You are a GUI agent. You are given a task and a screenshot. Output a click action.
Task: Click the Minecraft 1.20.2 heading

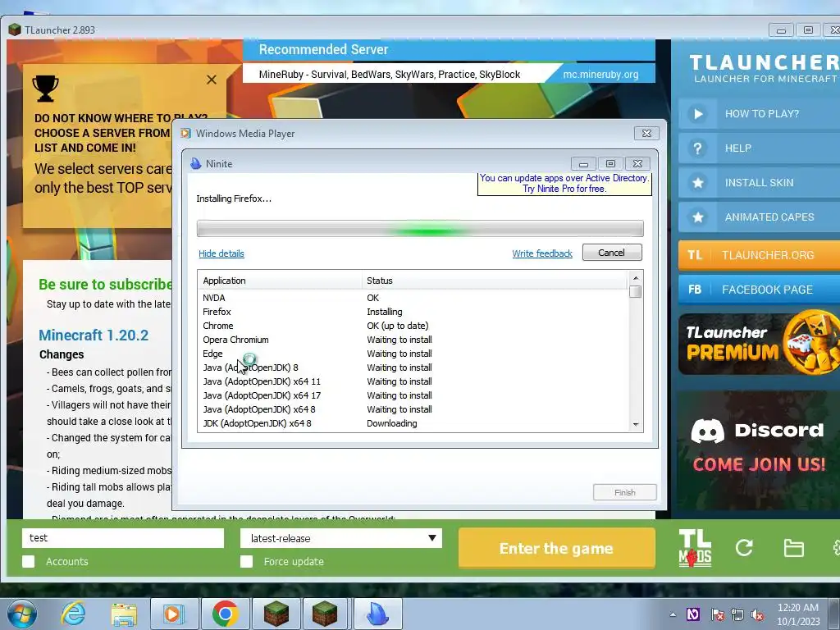pyautogui.click(x=94, y=335)
